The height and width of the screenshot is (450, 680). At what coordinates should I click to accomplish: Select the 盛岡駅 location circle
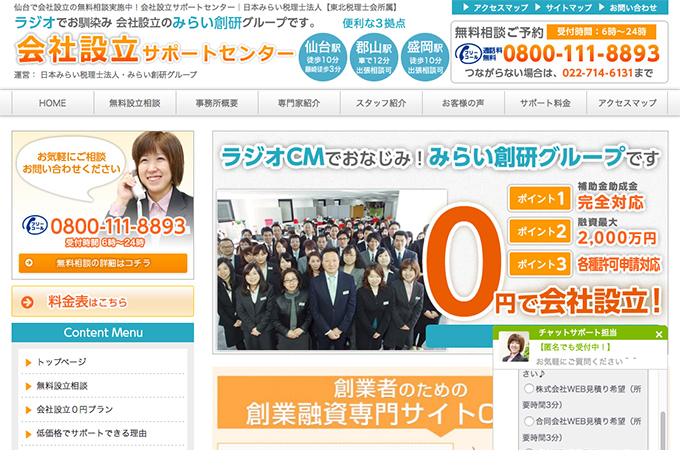pyautogui.click(x=425, y=57)
